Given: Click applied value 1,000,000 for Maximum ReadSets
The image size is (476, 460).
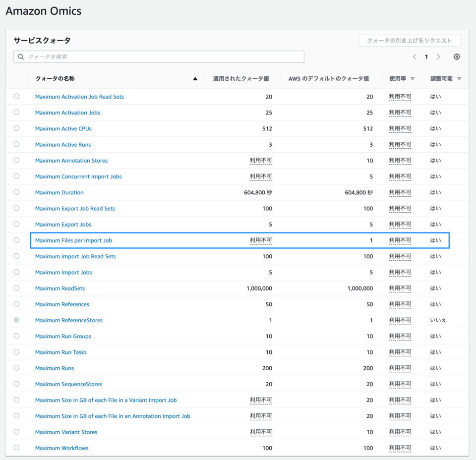Looking at the screenshot, I should pyautogui.click(x=259, y=288).
